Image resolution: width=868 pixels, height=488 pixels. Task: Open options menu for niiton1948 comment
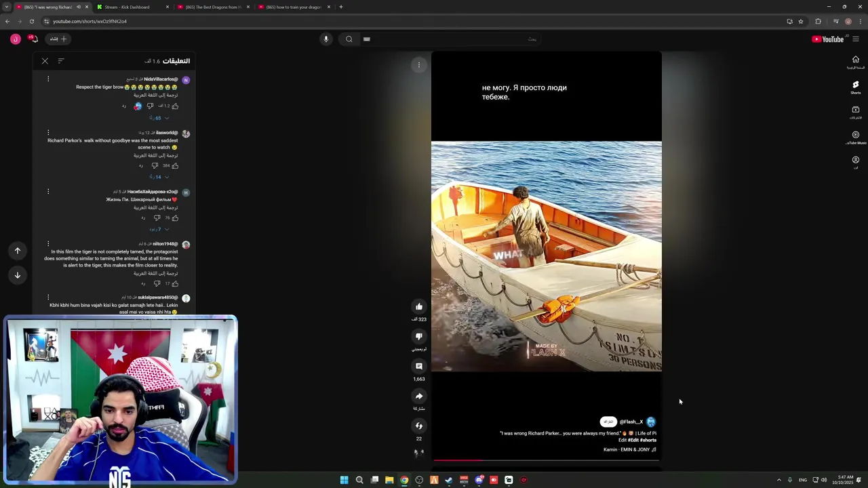click(x=48, y=244)
